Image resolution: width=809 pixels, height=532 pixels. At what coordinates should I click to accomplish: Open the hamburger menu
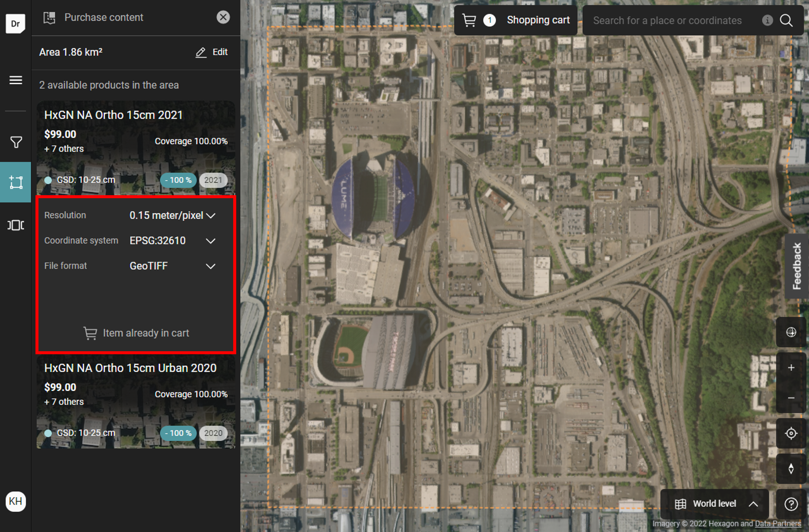click(16, 80)
